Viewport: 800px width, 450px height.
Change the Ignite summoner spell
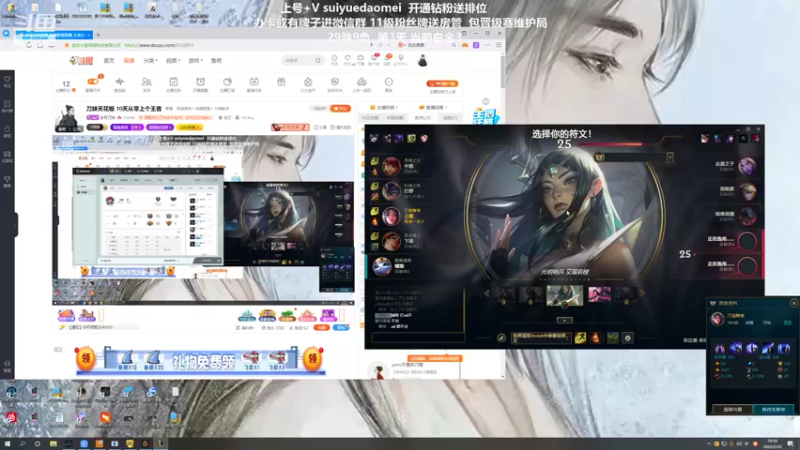pyautogui.click(x=595, y=338)
